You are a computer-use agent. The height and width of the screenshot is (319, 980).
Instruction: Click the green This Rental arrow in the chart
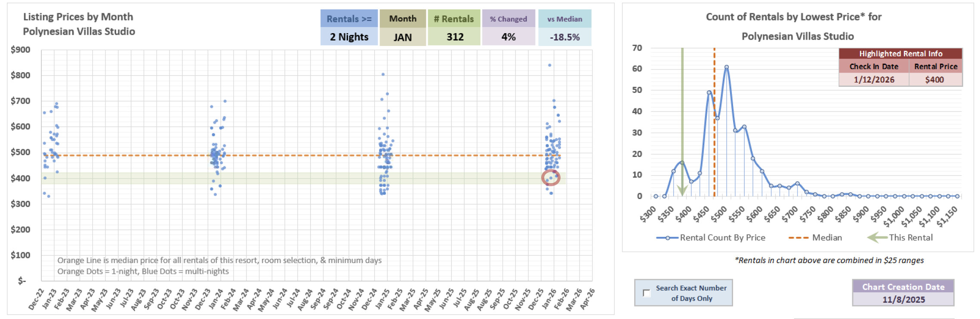tap(682, 129)
